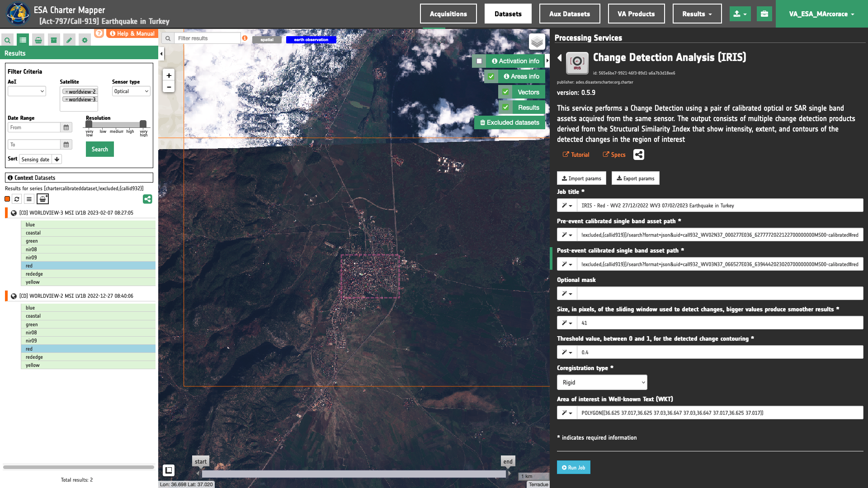868x488 pixels.
Task: Click the sliding window size field
Action: click(720, 323)
